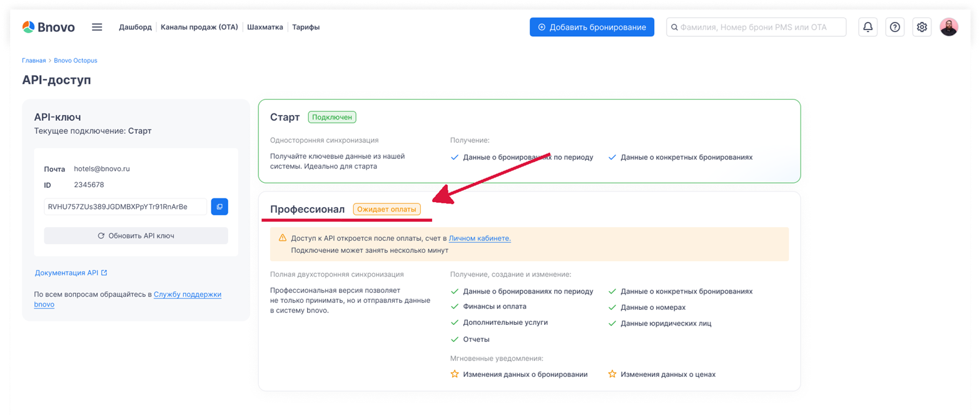Open the help question mark icon
The image size is (980, 415).
tap(895, 27)
